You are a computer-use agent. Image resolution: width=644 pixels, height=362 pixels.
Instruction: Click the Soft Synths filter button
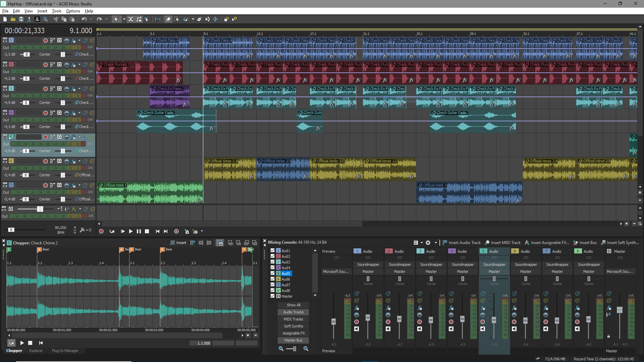click(293, 326)
